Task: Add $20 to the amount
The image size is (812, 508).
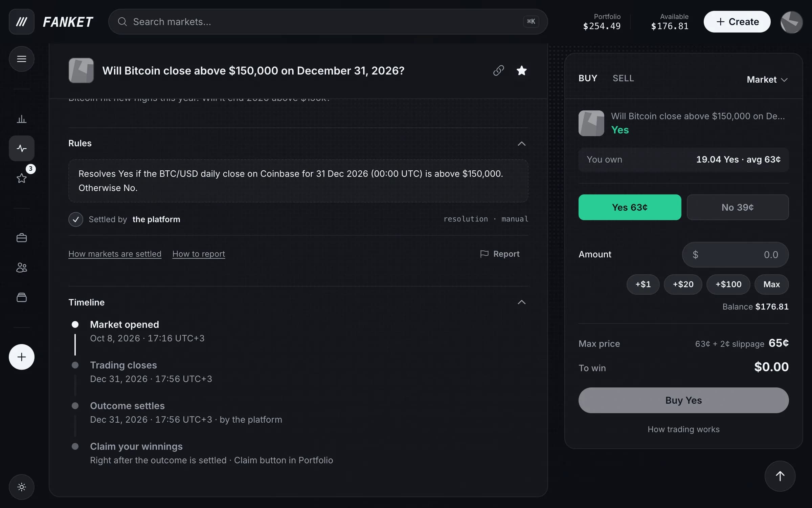Action: pyautogui.click(x=683, y=284)
